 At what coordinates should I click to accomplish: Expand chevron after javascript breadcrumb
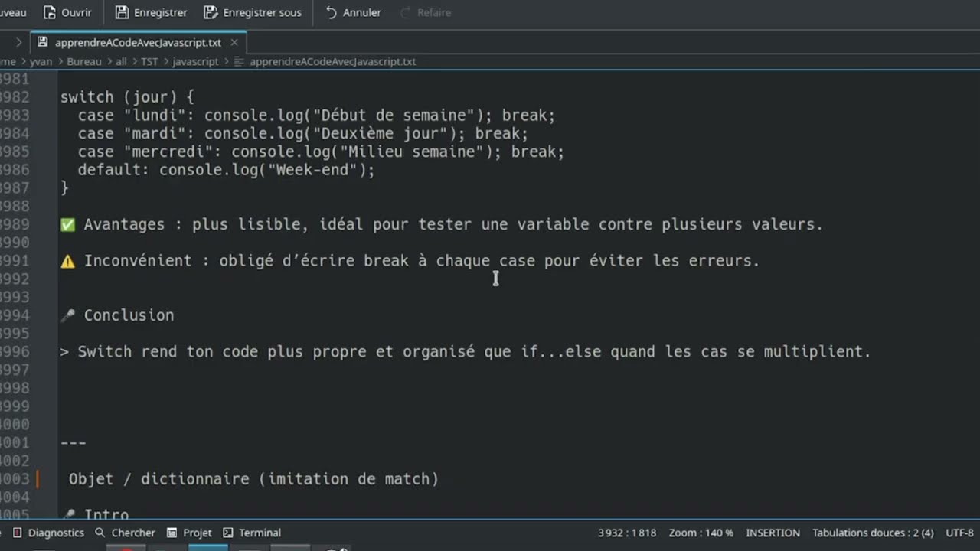[x=226, y=61]
